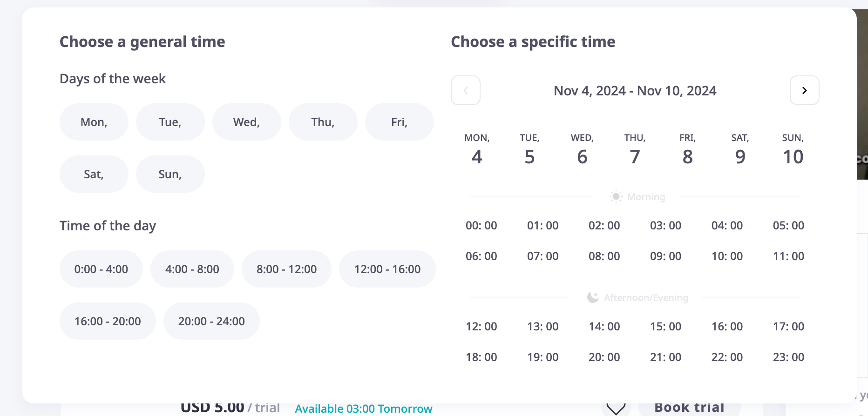Toggle the Wed day filter
Screen dimensions: 868x416
click(x=246, y=122)
